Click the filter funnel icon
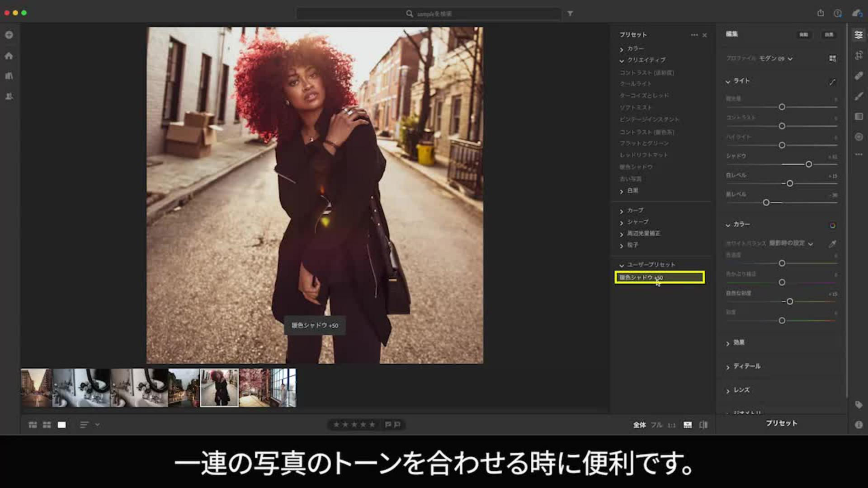Viewport: 868px width, 488px height. [x=570, y=14]
